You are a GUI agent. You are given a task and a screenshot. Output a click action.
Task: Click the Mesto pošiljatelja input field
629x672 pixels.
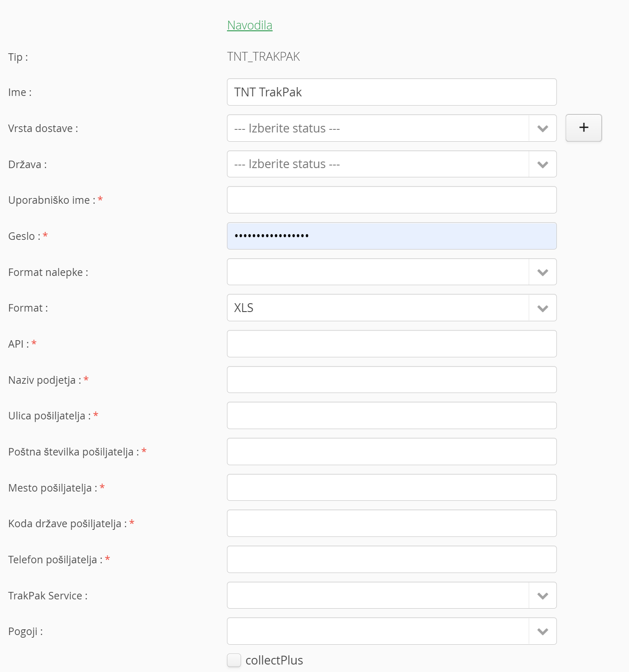pyautogui.click(x=391, y=488)
